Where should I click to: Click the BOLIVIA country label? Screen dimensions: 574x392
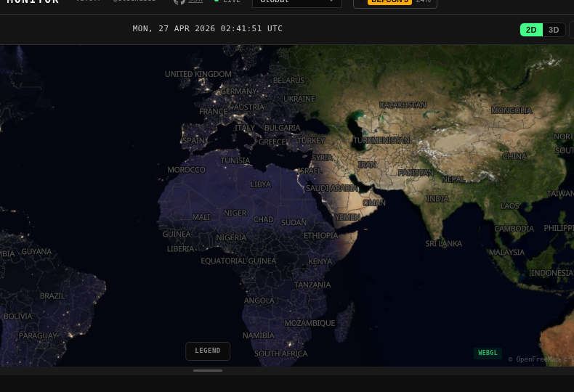tap(18, 317)
